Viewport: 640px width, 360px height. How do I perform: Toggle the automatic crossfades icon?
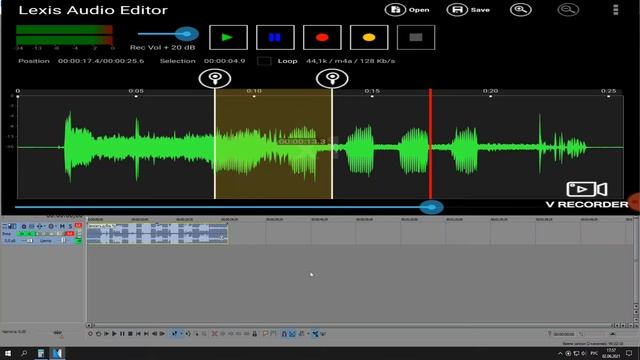292,334
